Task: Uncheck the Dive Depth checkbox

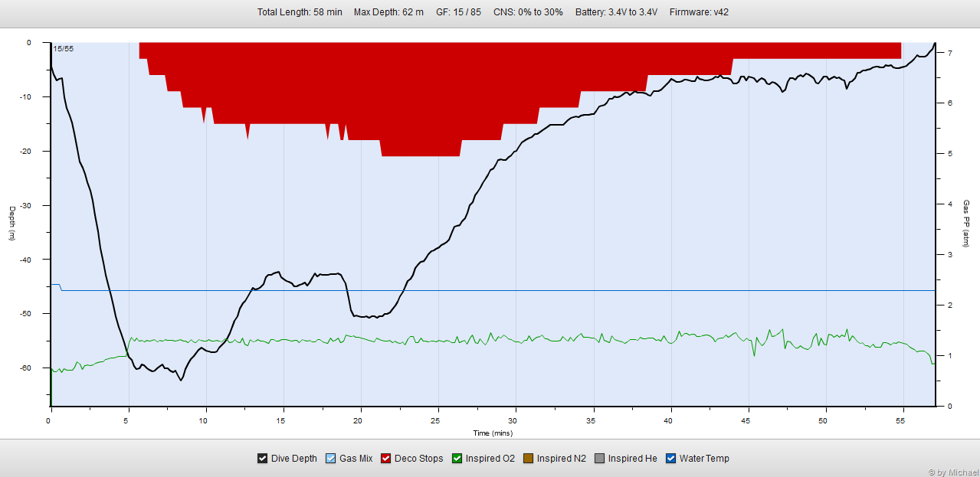Action: click(x=263, y=459)
